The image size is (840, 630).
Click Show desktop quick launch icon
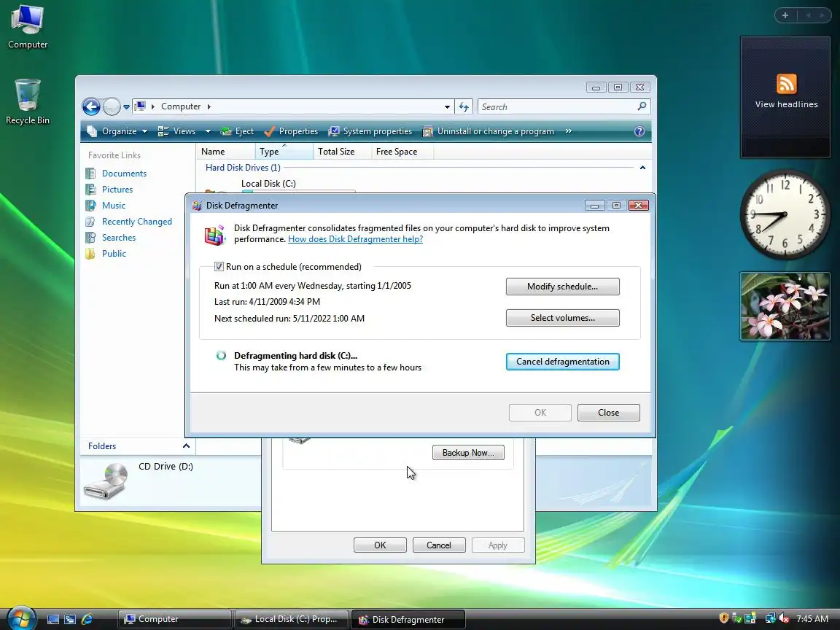53,619
